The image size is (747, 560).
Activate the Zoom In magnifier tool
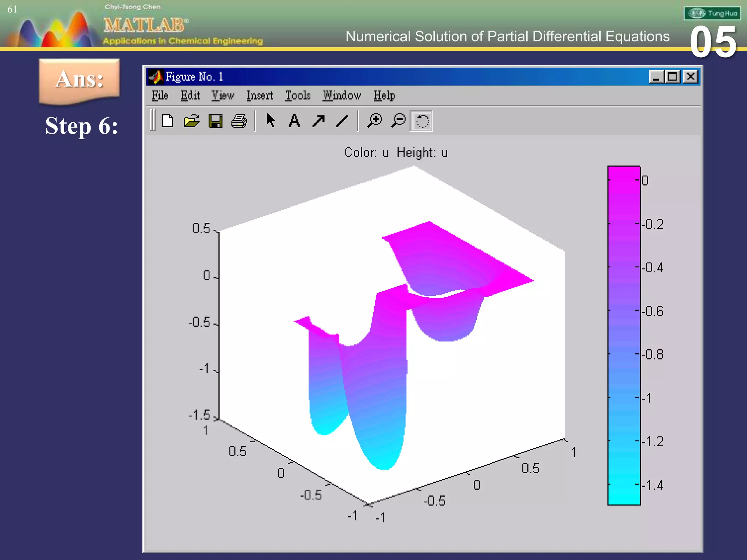point(374,121)
